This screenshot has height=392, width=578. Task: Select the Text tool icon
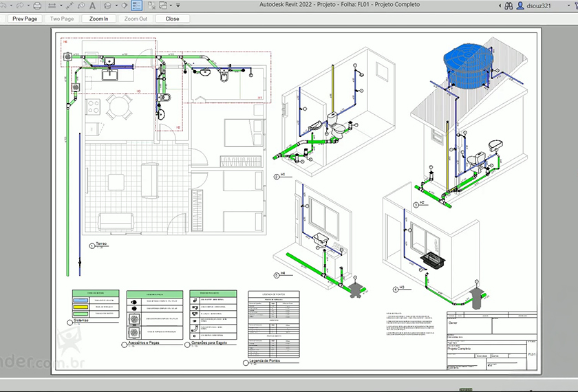pyautogui.click(x=91, y=6)
